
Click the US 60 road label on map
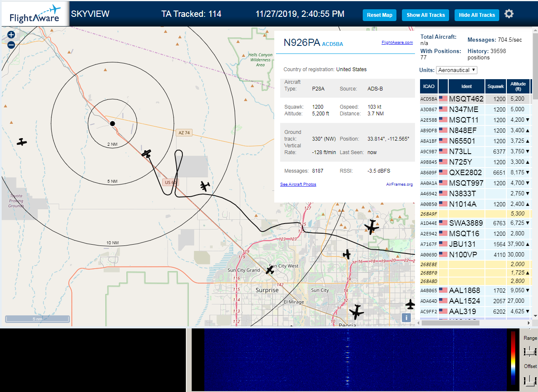click(170, 182)
